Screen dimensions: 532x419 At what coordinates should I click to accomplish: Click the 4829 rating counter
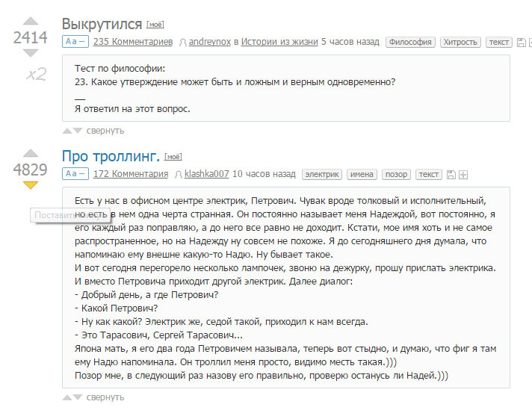[31, 170]
